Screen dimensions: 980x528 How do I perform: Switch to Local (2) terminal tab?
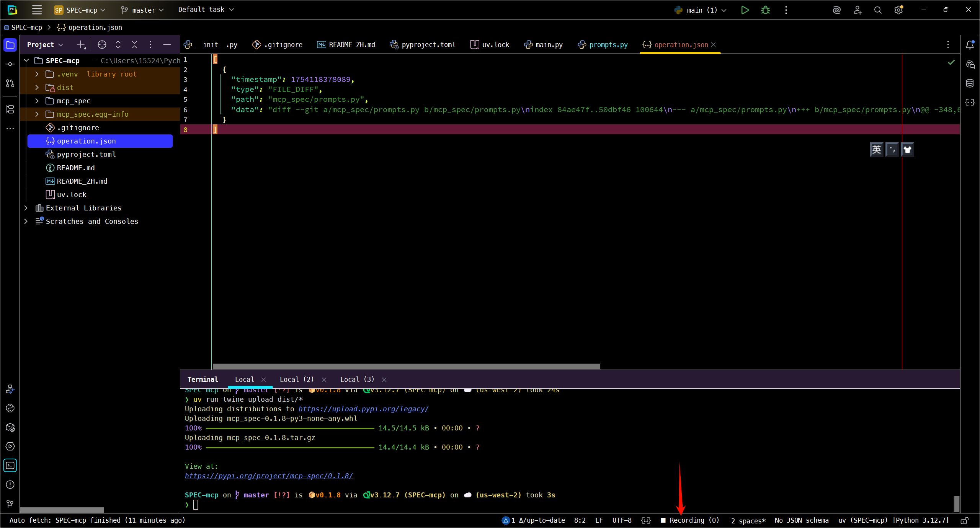pyautogui.click(x=297, y=379)
